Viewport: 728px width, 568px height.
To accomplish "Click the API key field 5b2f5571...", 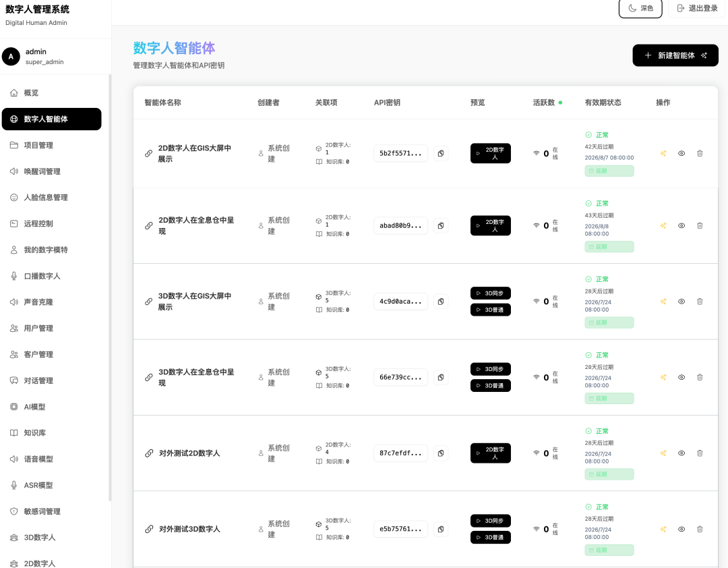I will pyautogui.click(x=400, y=153).
